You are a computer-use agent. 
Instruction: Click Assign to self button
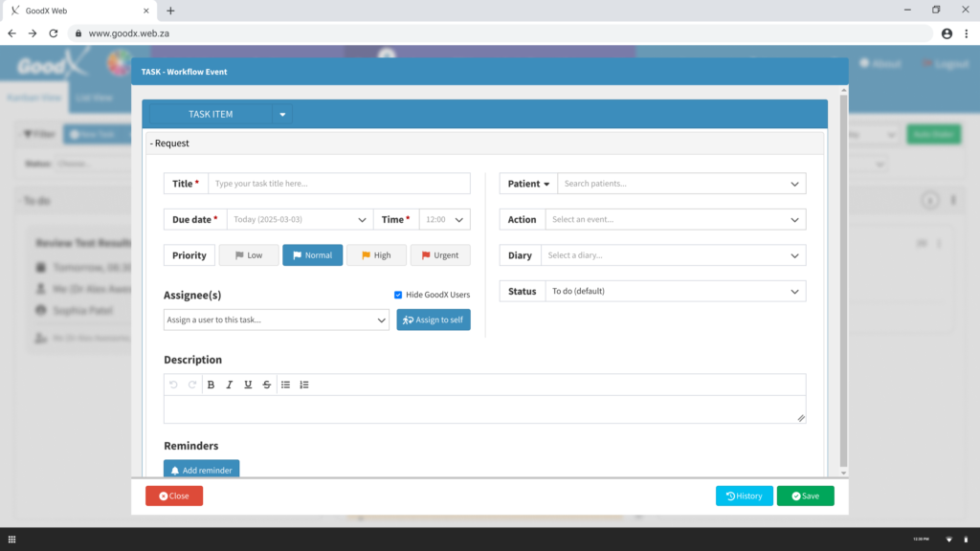[434, 320]
